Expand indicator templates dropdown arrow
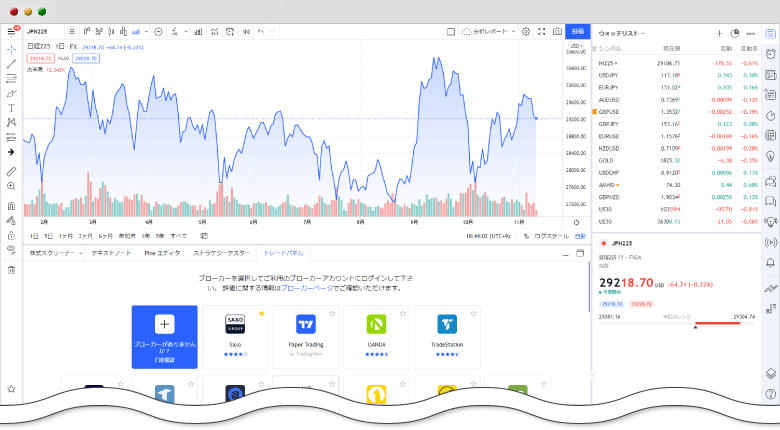This screenshot has height=430, width=780. pos(186,31)
